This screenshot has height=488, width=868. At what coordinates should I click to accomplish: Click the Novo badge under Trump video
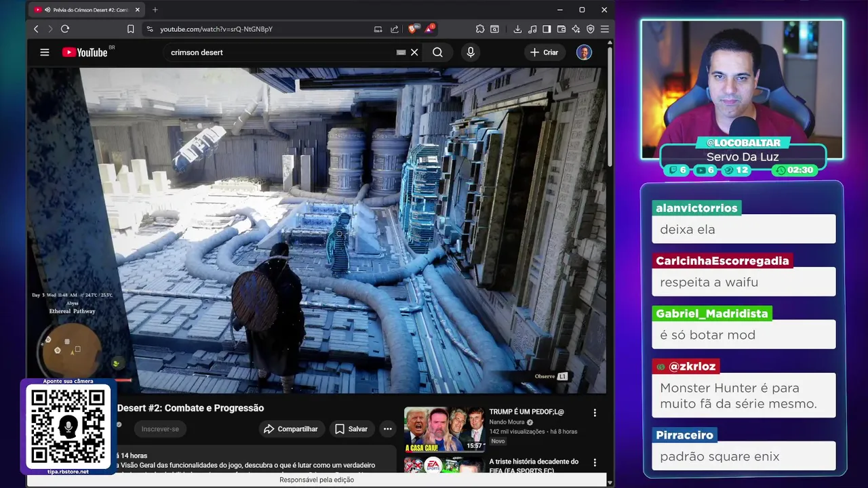pos(498,441)
